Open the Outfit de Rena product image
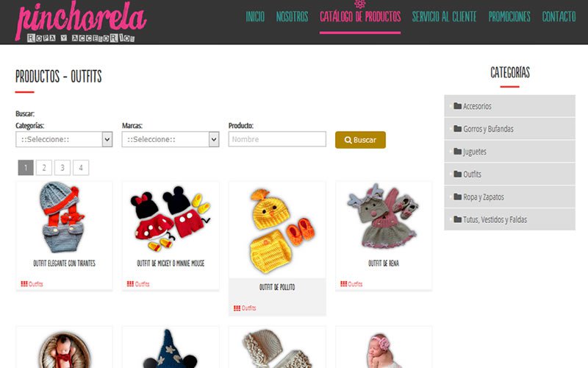 (x=383, y=216)
